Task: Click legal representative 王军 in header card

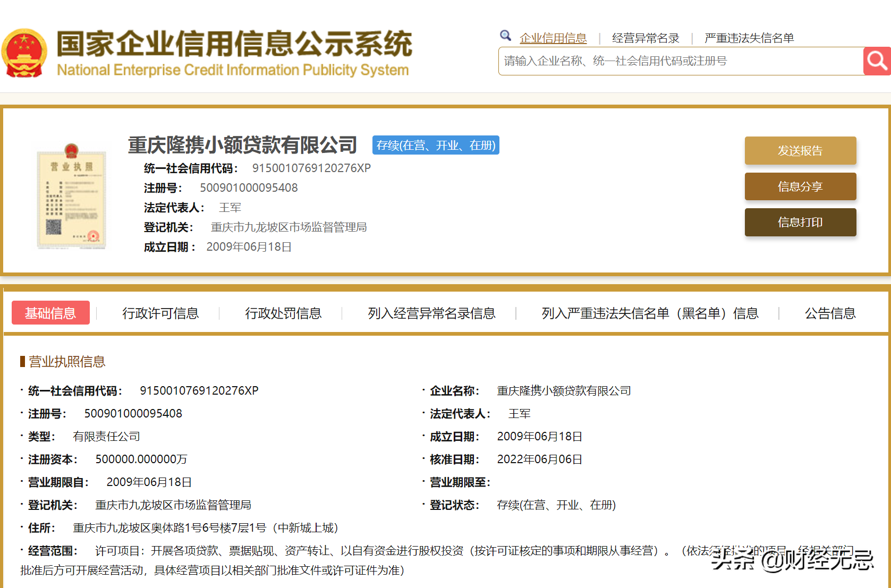Action: click(x=230, y=208)
